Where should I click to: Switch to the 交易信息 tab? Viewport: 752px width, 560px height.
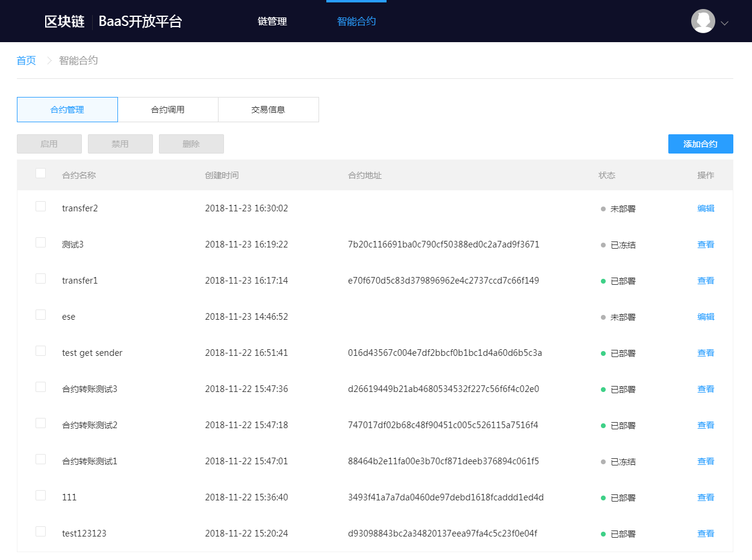268,110
